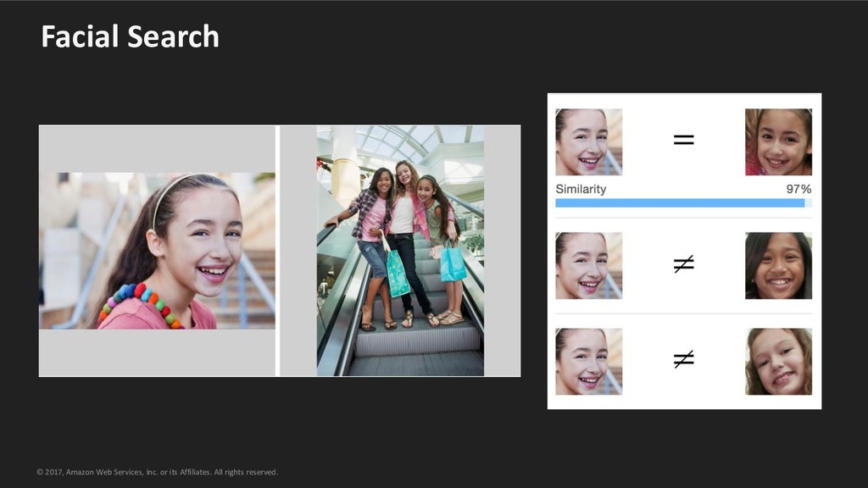Click the 'Similarity' label

(x=581, y=189)
